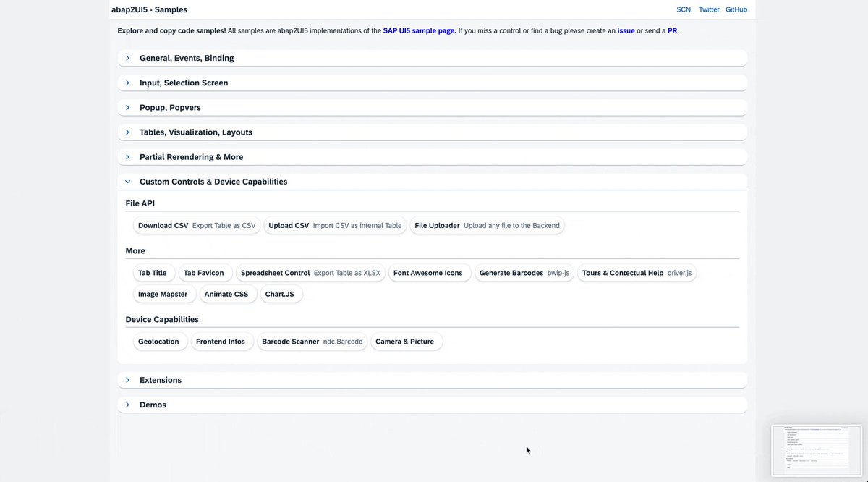The width and height of the screenshot is (868, 482).
Task: Click the Partial Rerendering & More title
Action: pos(191,156)
